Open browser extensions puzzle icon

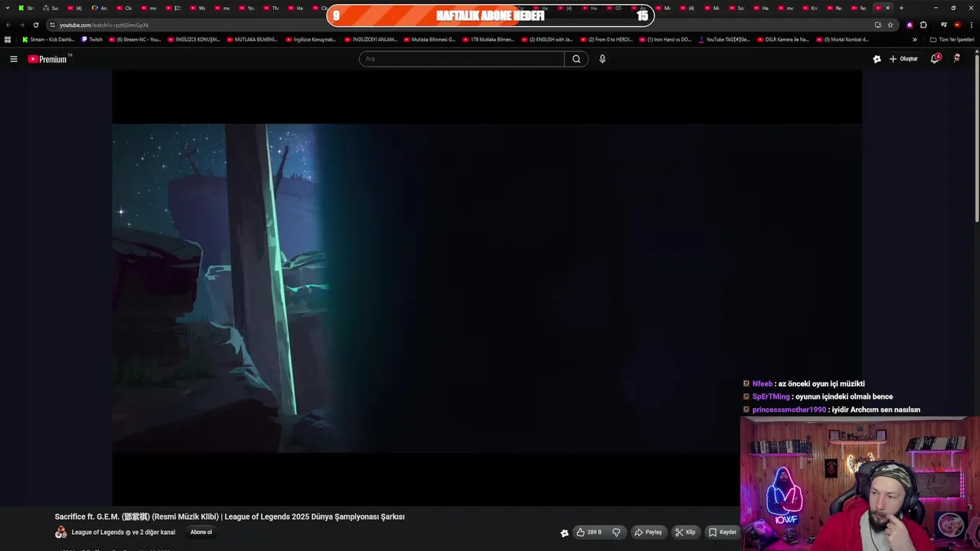(923, 24)
